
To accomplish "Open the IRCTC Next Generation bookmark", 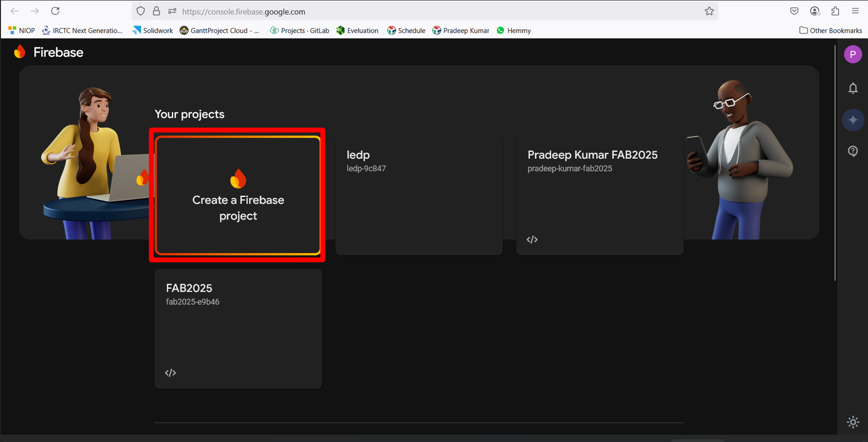I will pyautogui.click(x=82, y=30).
